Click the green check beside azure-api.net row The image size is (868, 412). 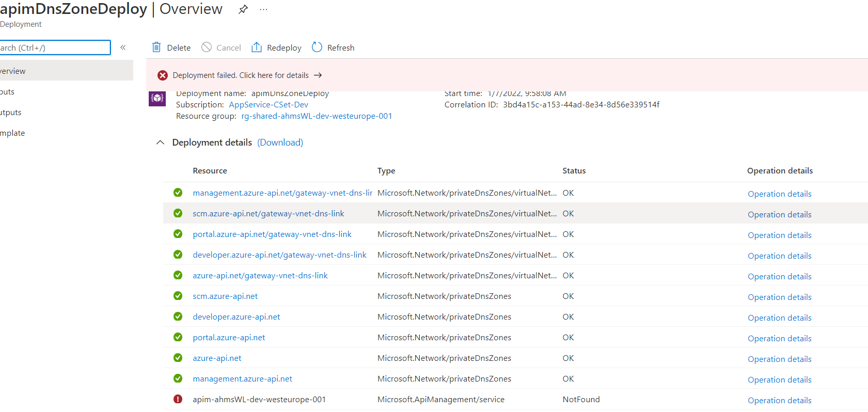[x=178, y=358]
